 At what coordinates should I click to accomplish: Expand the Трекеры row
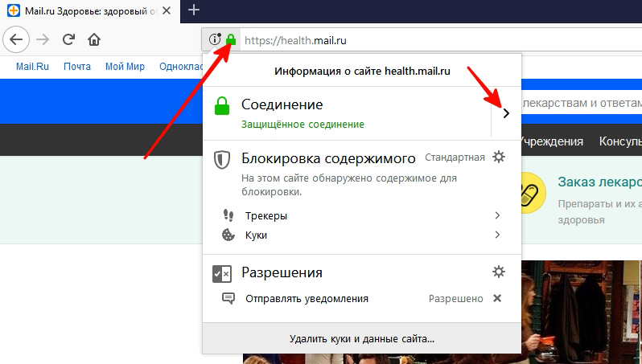tap(362, 215)
